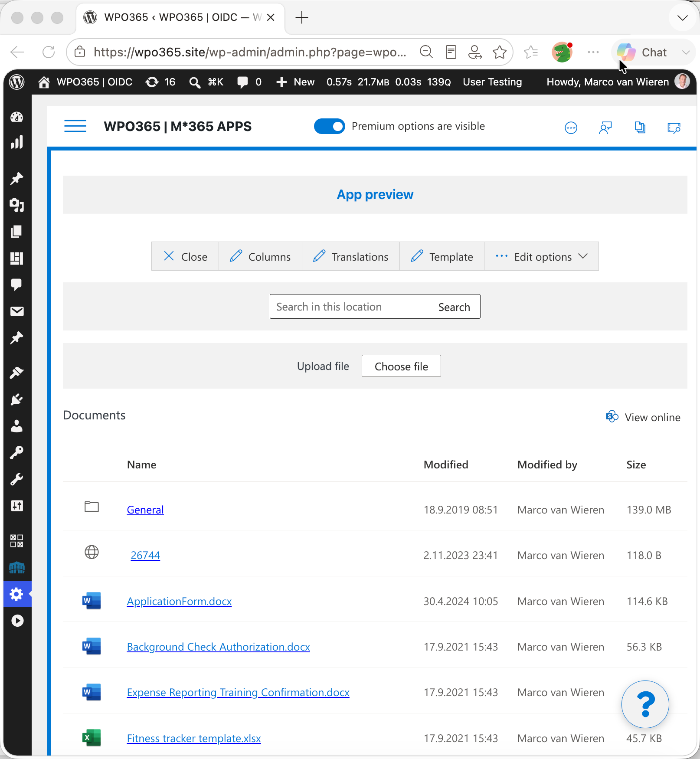This screenshot has height=759, width=700.
Task: Click the user feedback icon in header
Action: point(605,128)
